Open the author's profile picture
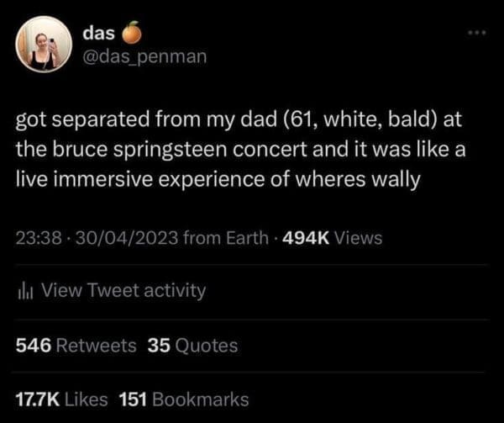 [45, 44]
